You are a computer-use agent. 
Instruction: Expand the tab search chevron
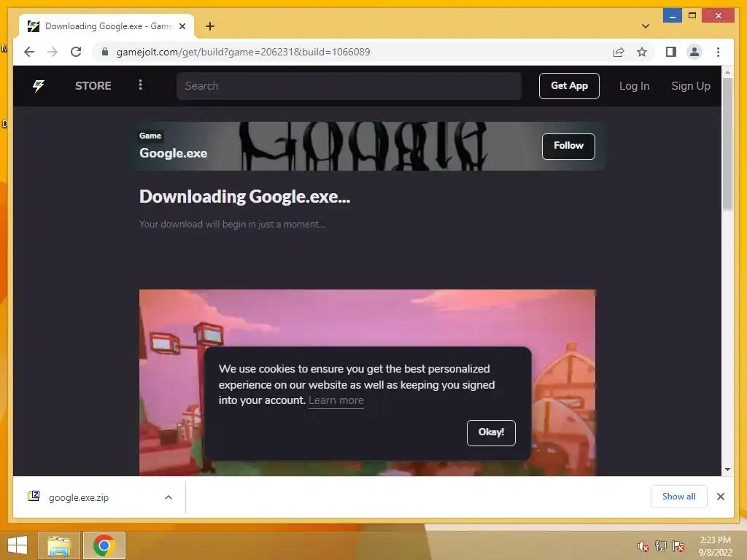tap(645, 26)
